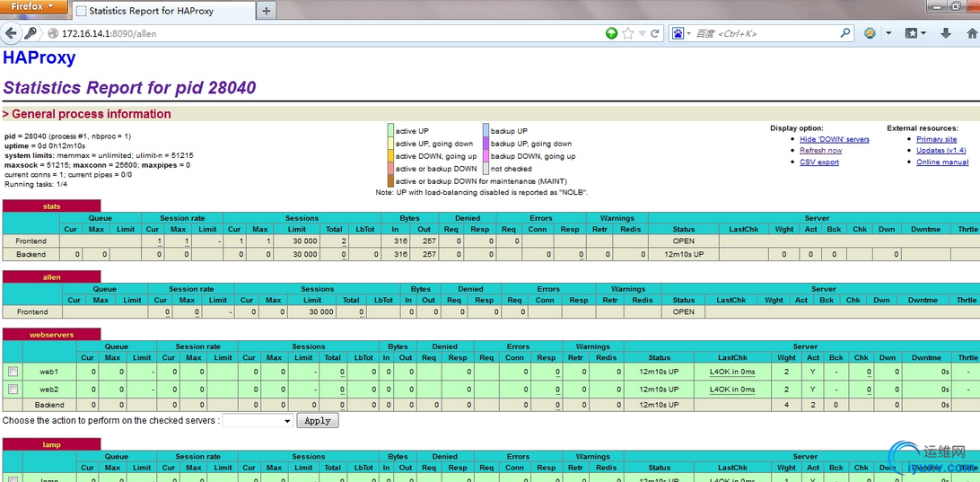Open a new tab with plus button
Image resolution: width=980 pixels, height=482 pixels.
coord(267,11)
